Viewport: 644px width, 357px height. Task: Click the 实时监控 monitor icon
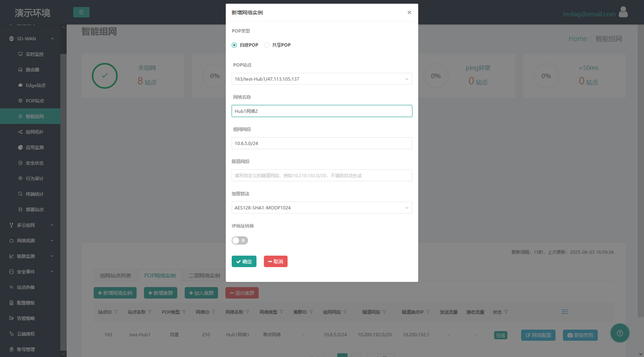coord(20,54)
